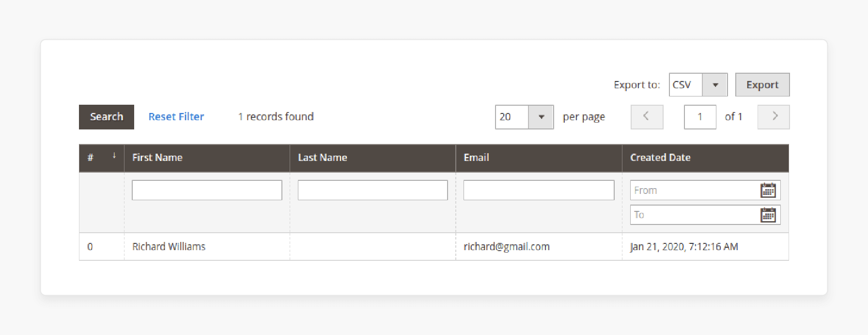Sort by Email column header
Screen dimensions: 868x335
click(x=539, y=158)
